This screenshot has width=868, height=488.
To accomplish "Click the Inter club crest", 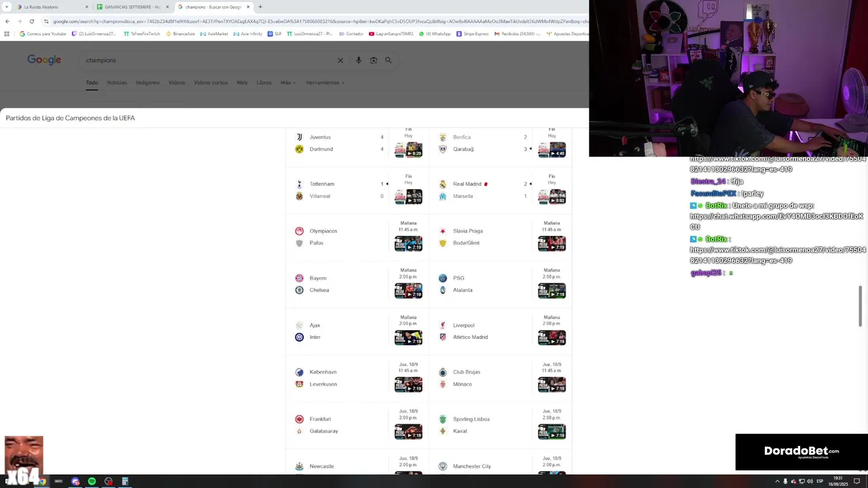I will pyautogui.click(x=299, y=337).
